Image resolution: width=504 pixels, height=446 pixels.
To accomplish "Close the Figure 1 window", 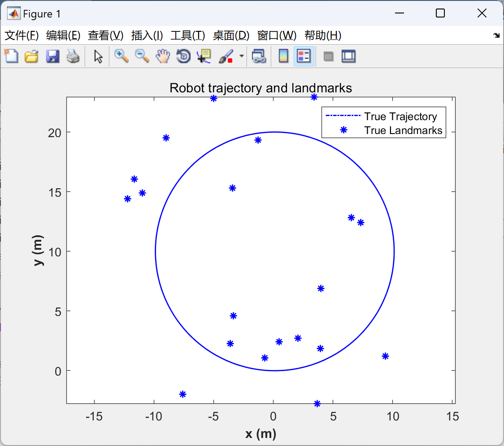I will click(482, 13).
